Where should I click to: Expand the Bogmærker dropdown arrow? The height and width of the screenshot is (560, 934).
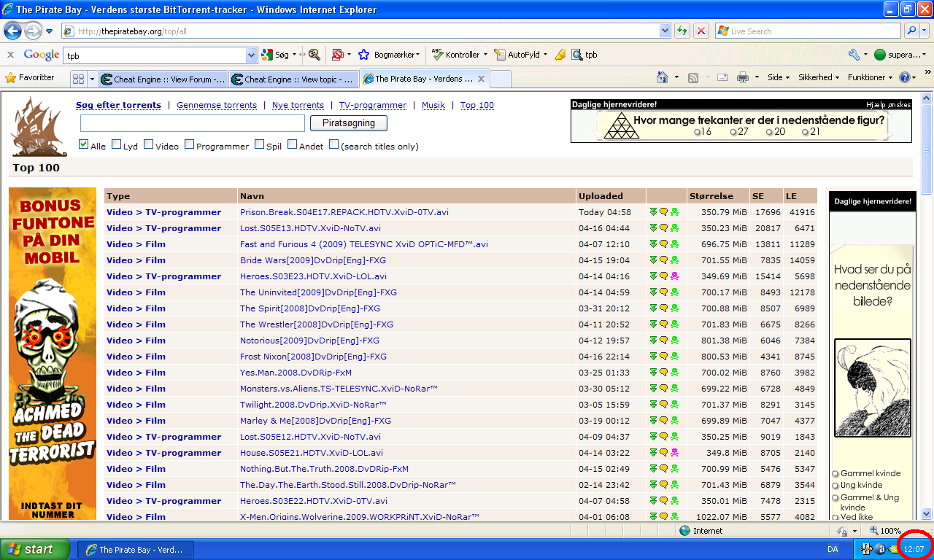pyautogui.click(x=417, y=55)
